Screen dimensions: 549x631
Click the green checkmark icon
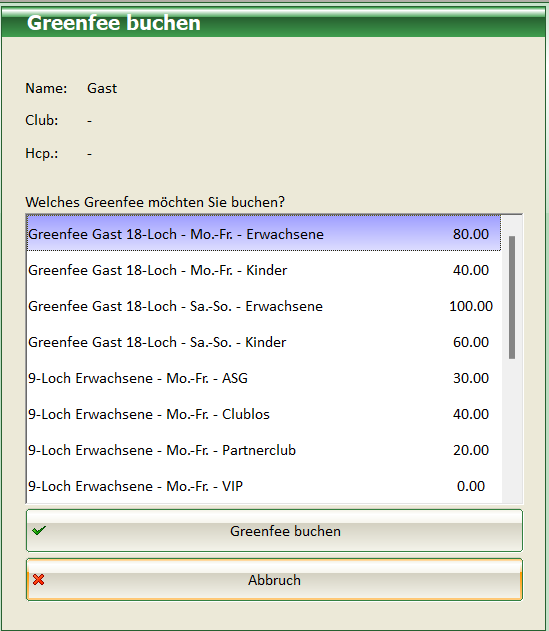39,531
